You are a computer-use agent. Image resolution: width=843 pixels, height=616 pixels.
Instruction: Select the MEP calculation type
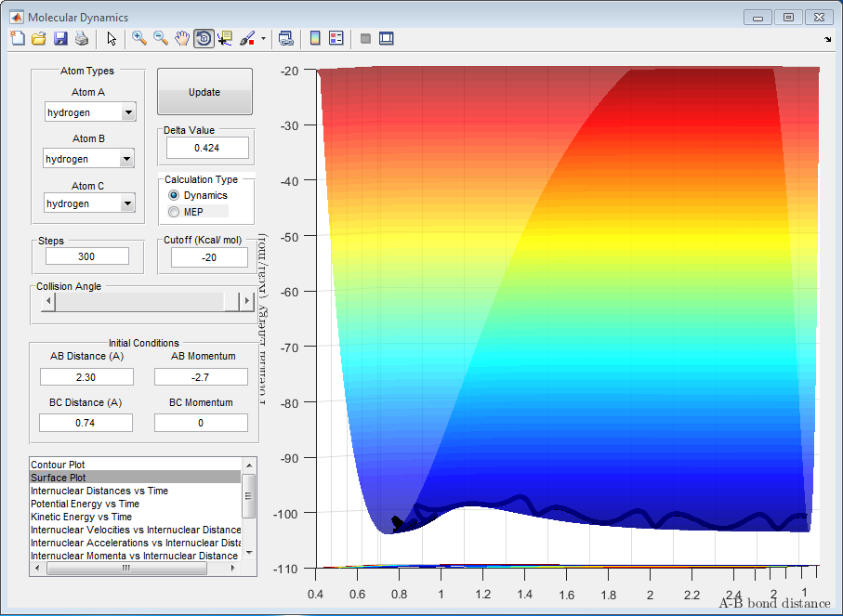point(174,212)
